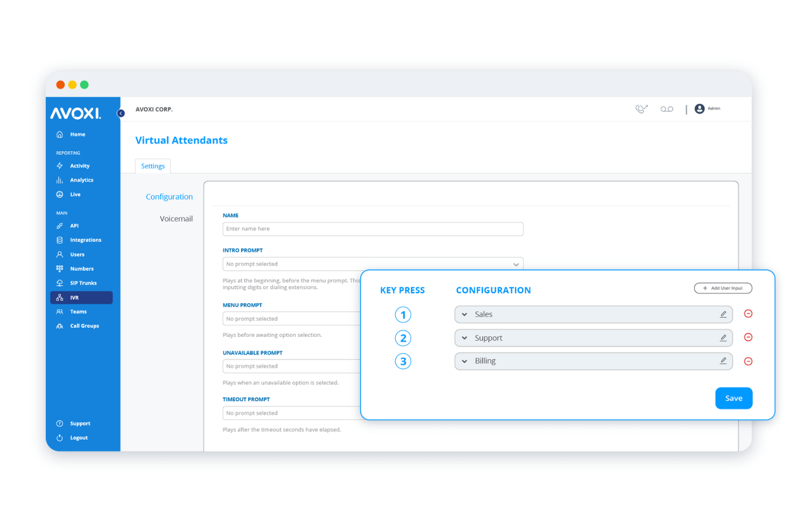Viewport: 798px width, 532px height.
Task: Open the voicemail icon in header
Action: pos(667,109)
